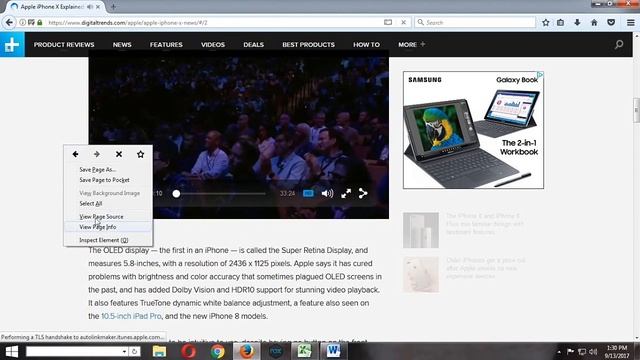Open AdChoices icon on Samsung ad

point(540,75)
